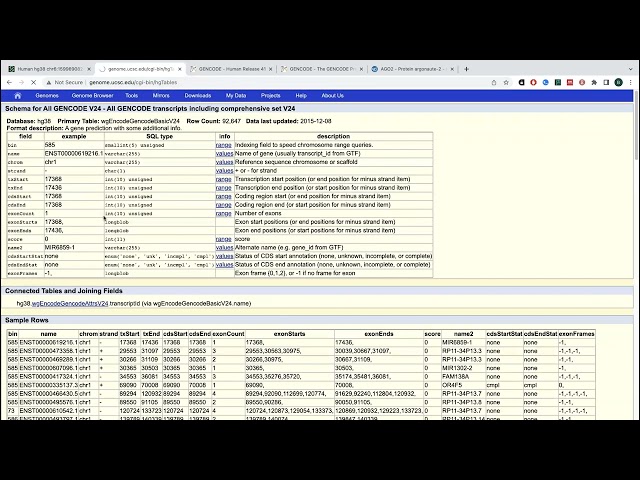Open the Genome Browser menu

[92, 96]
